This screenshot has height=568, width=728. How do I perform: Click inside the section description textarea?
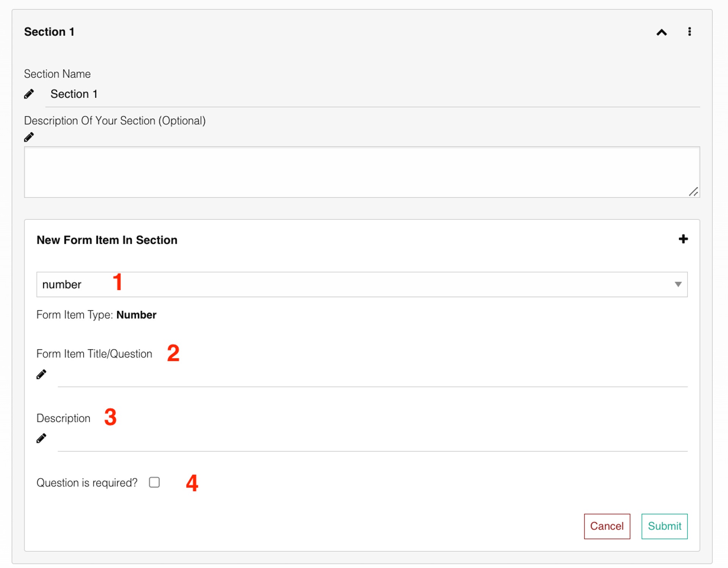(x=362, y=172)
